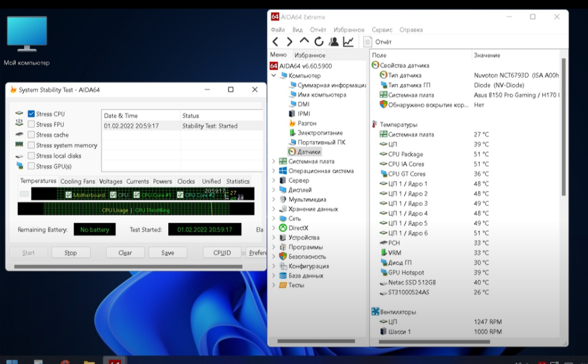
Task: Open the Windows Start button
Action: [12, 362]
